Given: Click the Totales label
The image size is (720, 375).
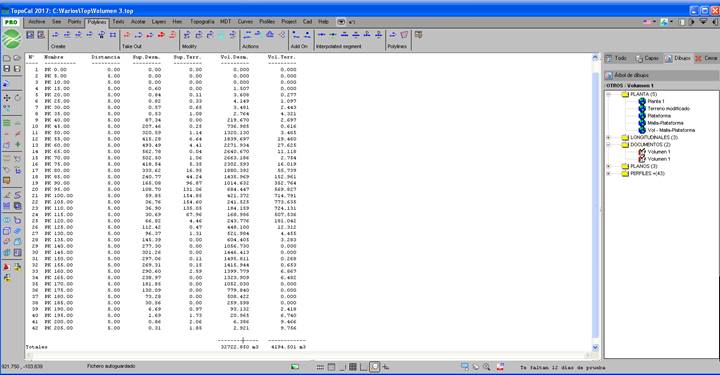Looking at the screenshot, I should coord(36,347).
